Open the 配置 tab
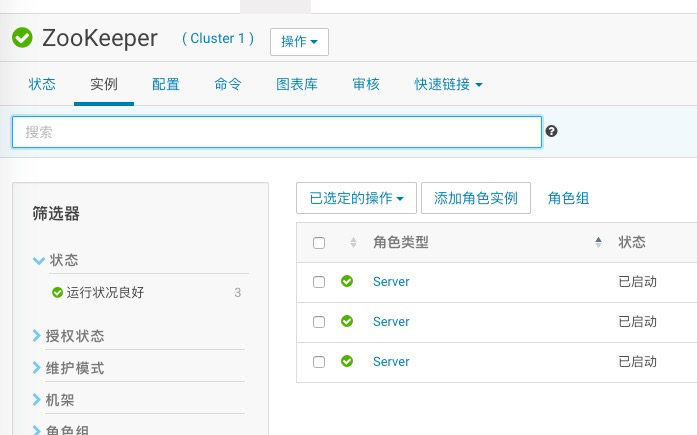The image size is (697, 435). click(166, 84)
